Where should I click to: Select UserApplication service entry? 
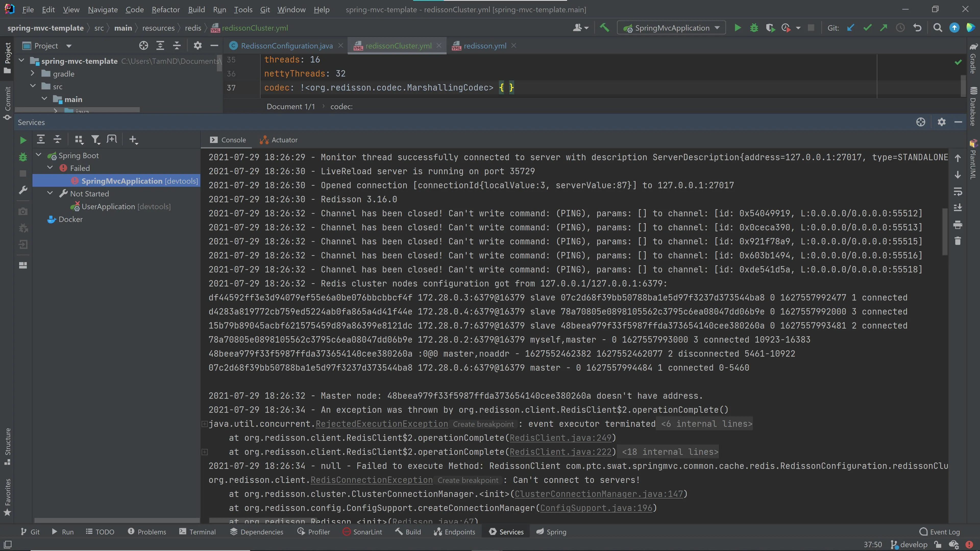coord(120,206)
